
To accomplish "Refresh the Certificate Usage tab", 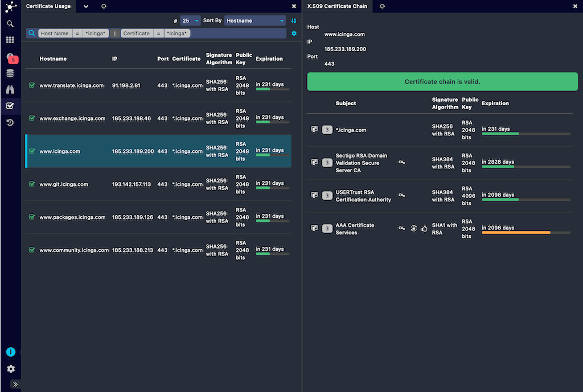I will click(x=104, y=6).
